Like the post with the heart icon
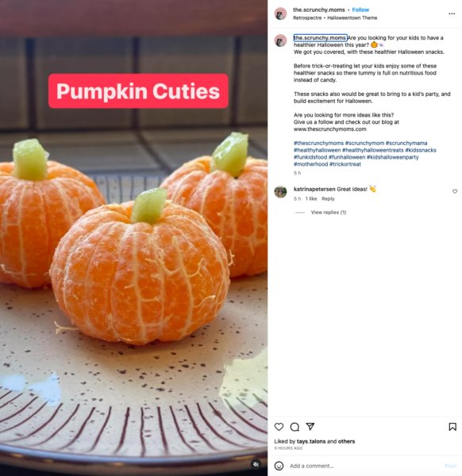 [279, 427]
